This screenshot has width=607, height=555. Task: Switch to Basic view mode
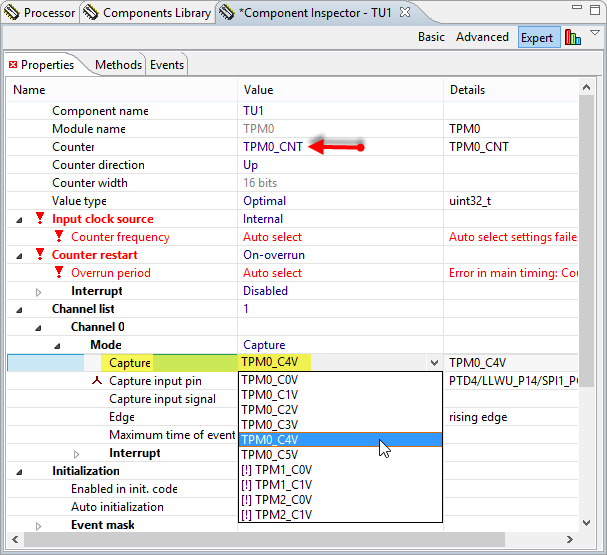[x=431, y=37]
